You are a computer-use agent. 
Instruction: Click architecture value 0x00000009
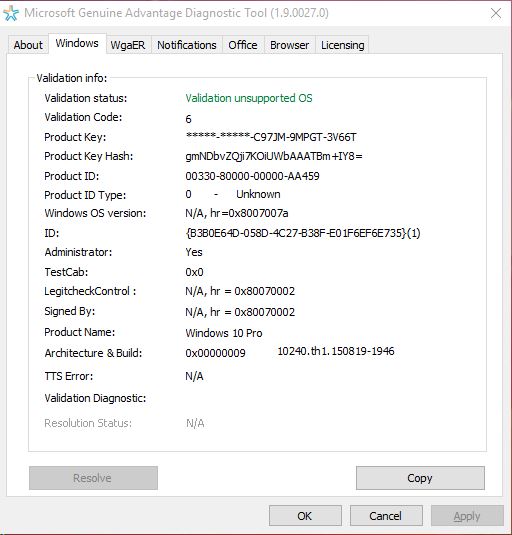(x=215, y=353)
